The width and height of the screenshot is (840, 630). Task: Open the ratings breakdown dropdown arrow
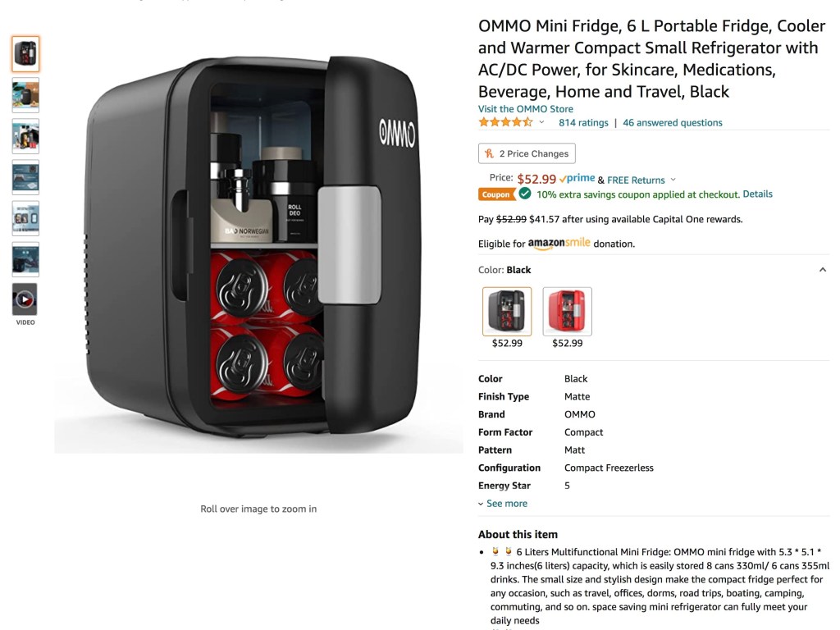pyautogui.click(x=541, y=122)
